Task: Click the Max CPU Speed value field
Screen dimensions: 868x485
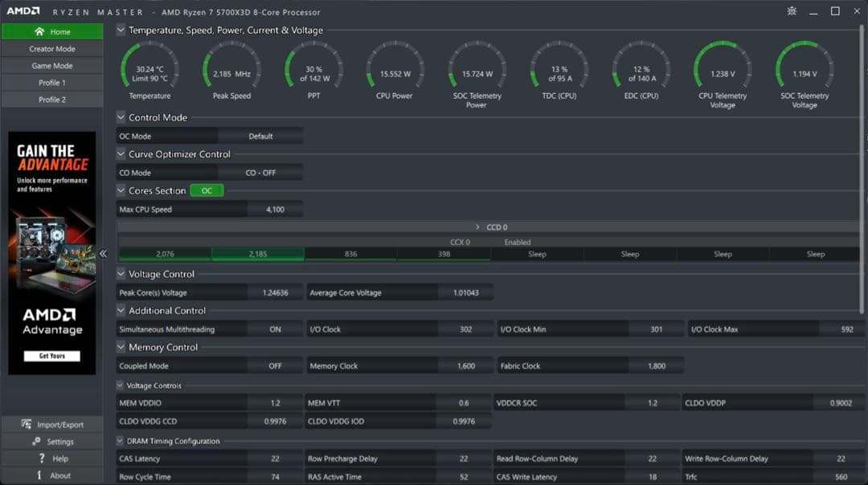Action: pos(275,210)
